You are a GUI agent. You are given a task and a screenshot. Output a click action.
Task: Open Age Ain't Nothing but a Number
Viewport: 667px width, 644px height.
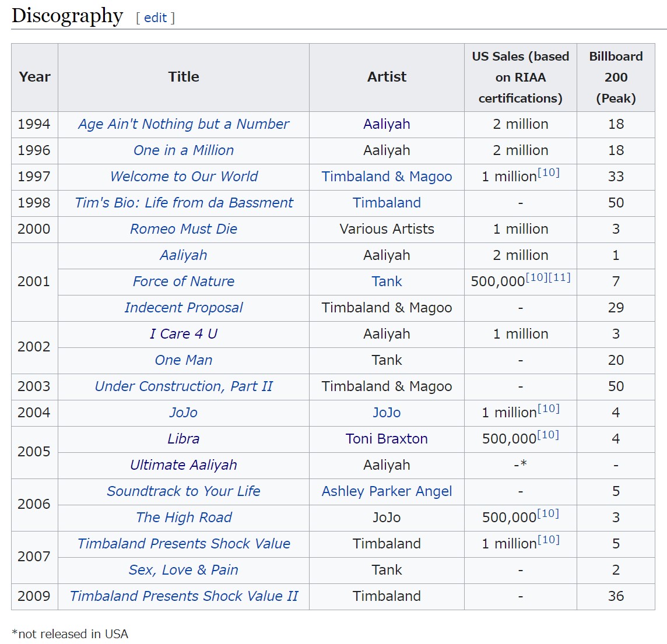[183, 124]
